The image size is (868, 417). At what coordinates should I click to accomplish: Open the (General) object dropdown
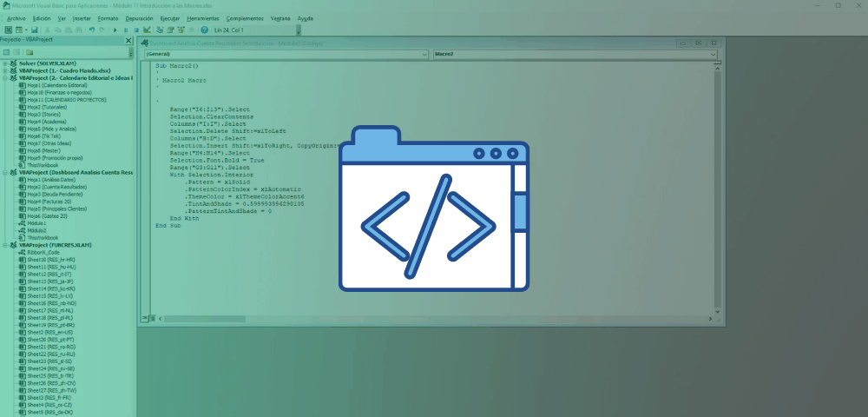tap(286, 54)
